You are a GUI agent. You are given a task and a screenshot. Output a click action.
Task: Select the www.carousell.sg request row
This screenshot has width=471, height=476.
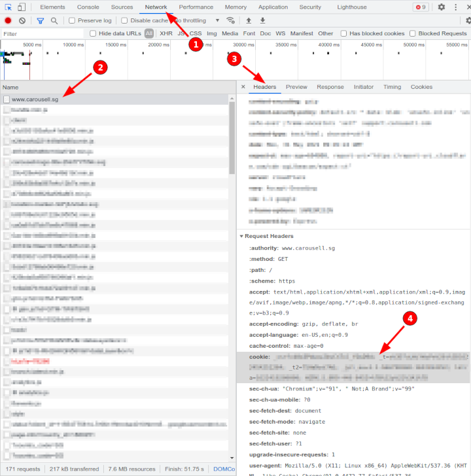pyautogui.click(x=114, y=99)
